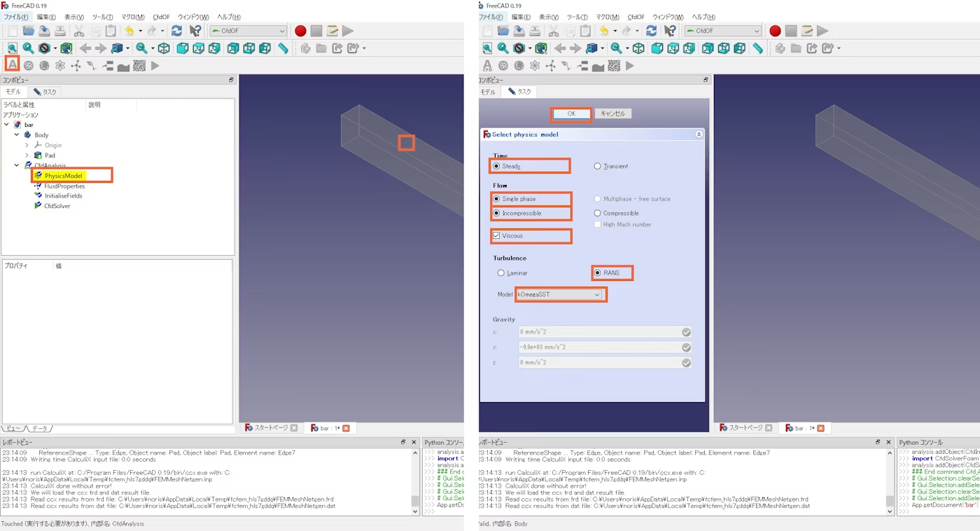Click OK in the physics model task panel
Image resolution: width=980 pixels, height=531 pixels.
pyautogui.click(x=571, y=113)
